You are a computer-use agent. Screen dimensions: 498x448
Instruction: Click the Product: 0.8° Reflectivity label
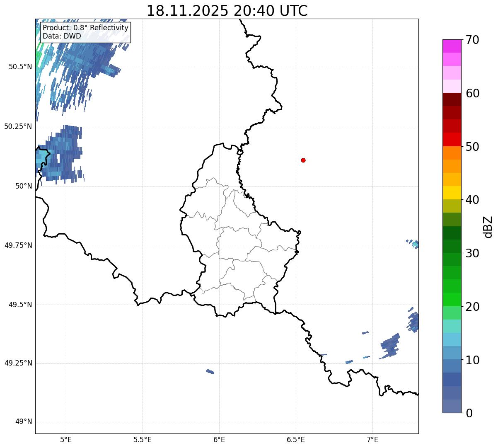point(85,28)
